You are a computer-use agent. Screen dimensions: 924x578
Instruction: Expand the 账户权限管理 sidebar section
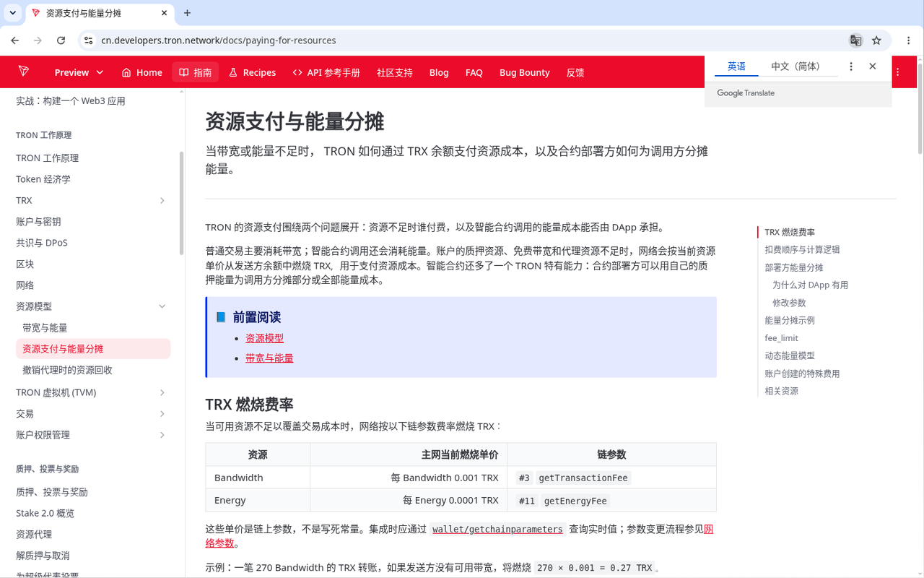pyautogui.click(x=162, y=435)
